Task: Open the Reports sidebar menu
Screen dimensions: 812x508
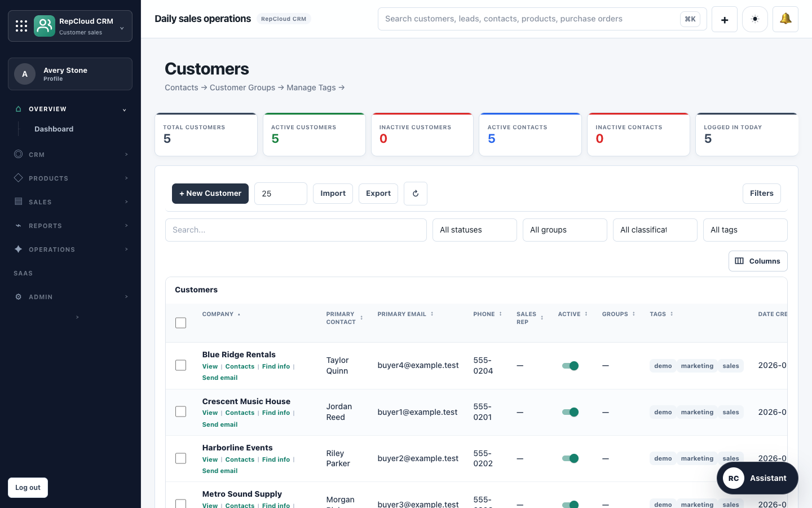Action: (x=70, y=226)
